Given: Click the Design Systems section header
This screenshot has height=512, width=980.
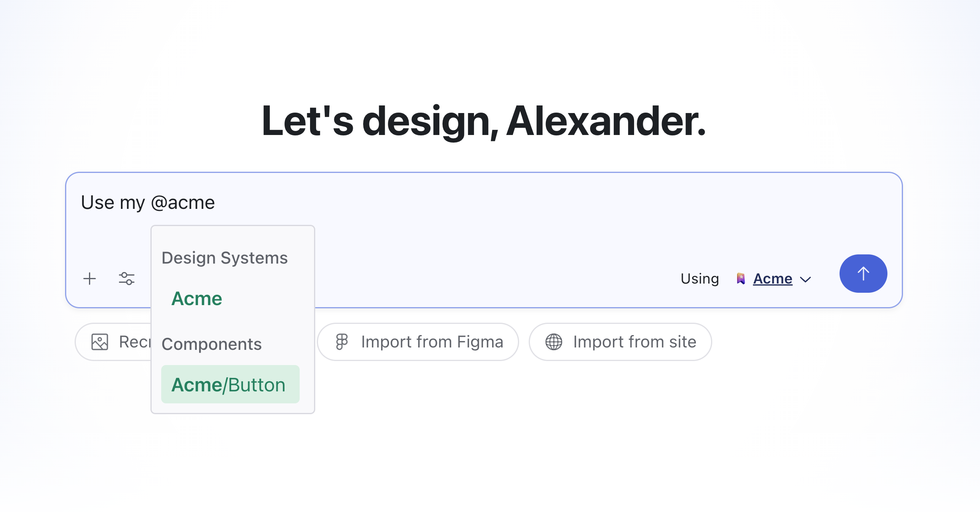Looking at the screenshot, I should (225, 258).
